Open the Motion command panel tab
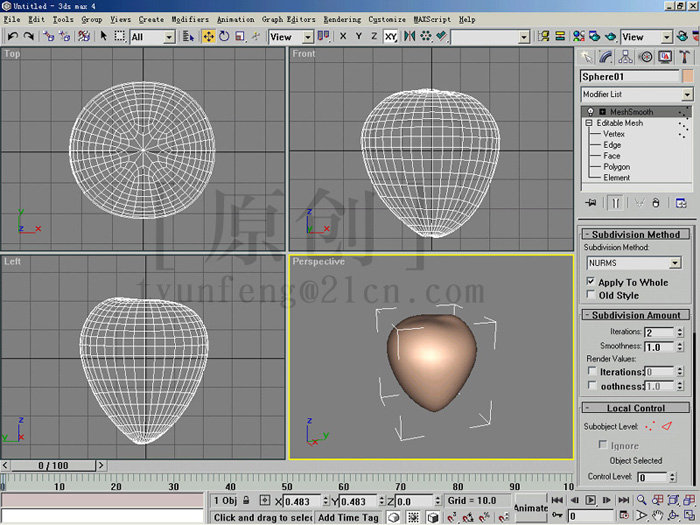Image resolution: width=700 pixels, height=525 pixels. pos(646,57)
